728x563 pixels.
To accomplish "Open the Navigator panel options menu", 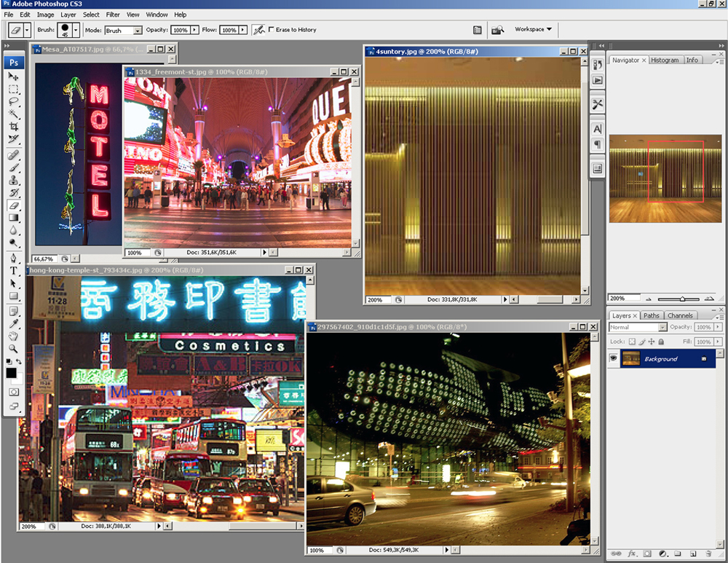I will click(x=720, y=61).
